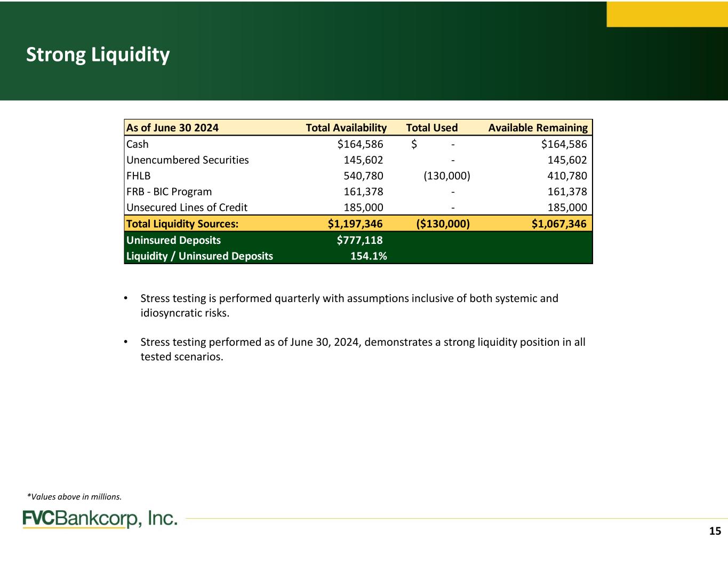Viewport: 728px width, 563px height.
Task: Click the Total Used column header
Action: point(431,128)
